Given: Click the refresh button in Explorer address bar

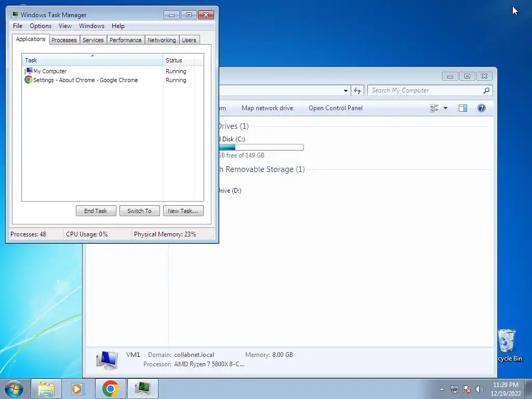Looking at the screenshot, I should (357, 90).
